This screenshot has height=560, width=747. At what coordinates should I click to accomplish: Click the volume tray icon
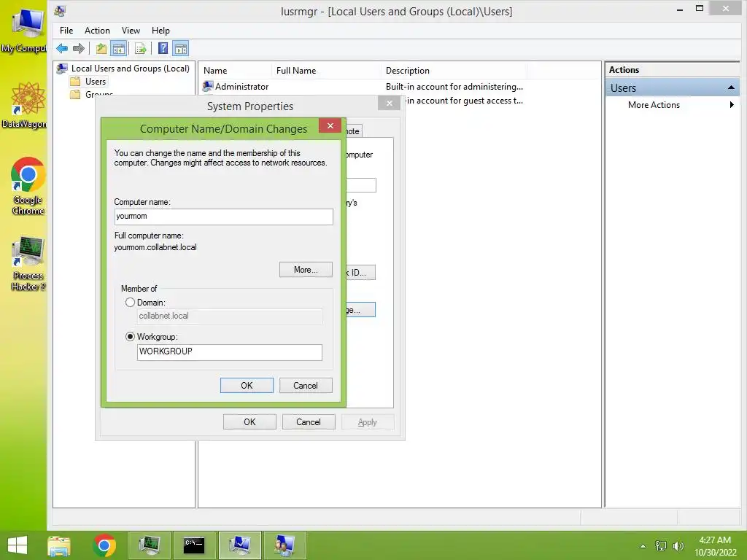678,546
